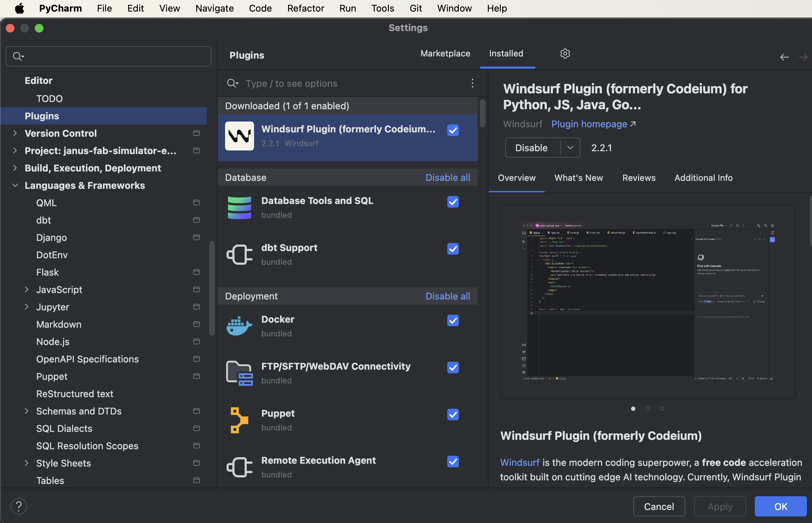
Task: Click project-level icon beside Puppet setting
Action: tap(196, 377)
